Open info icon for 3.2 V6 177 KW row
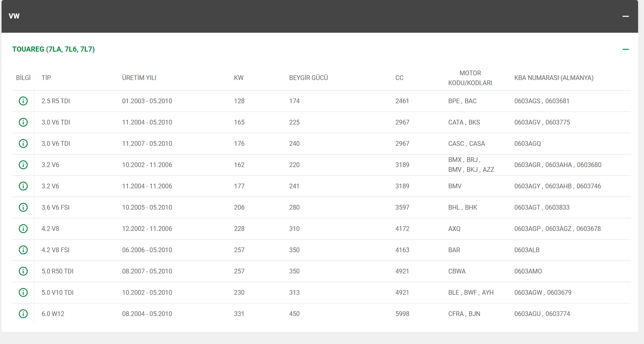This screenshot has height=344, width=644. click(x=23, y=186)
